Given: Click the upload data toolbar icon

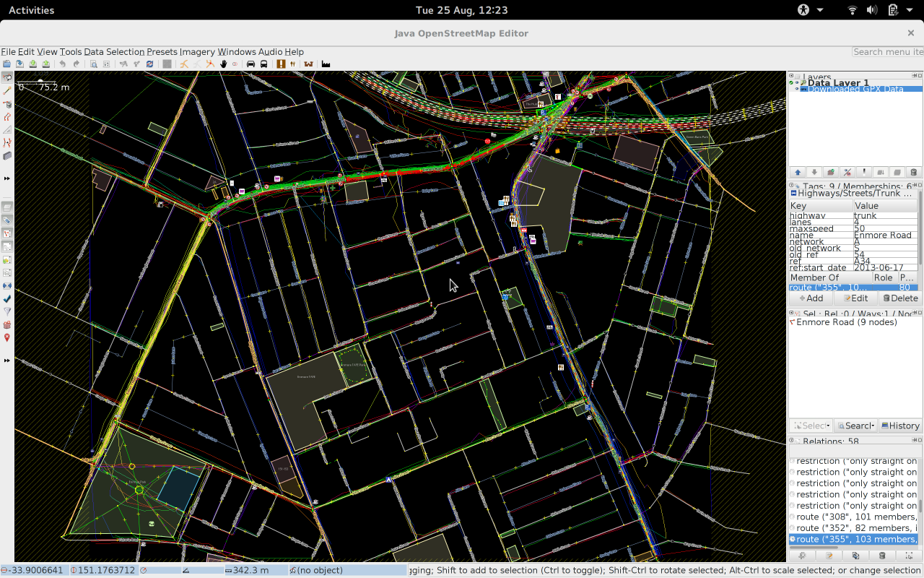Looking at the screenshot, I should 46,64.
